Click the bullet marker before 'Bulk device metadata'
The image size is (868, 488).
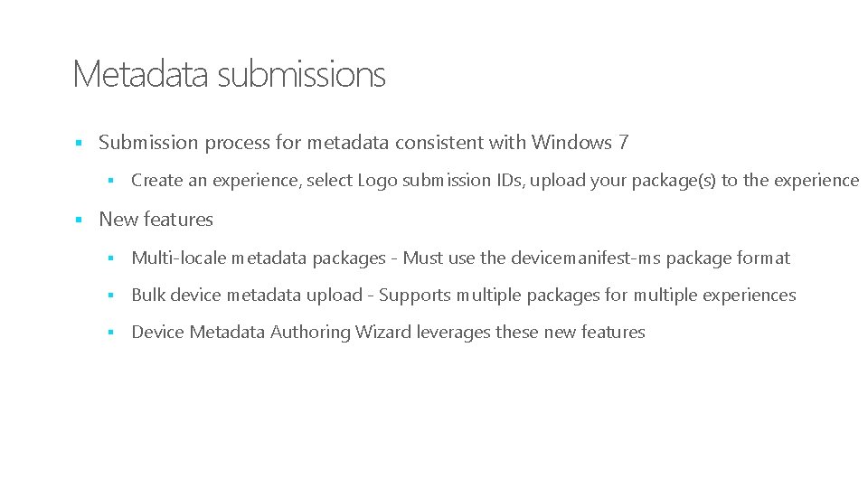(110, 296)
